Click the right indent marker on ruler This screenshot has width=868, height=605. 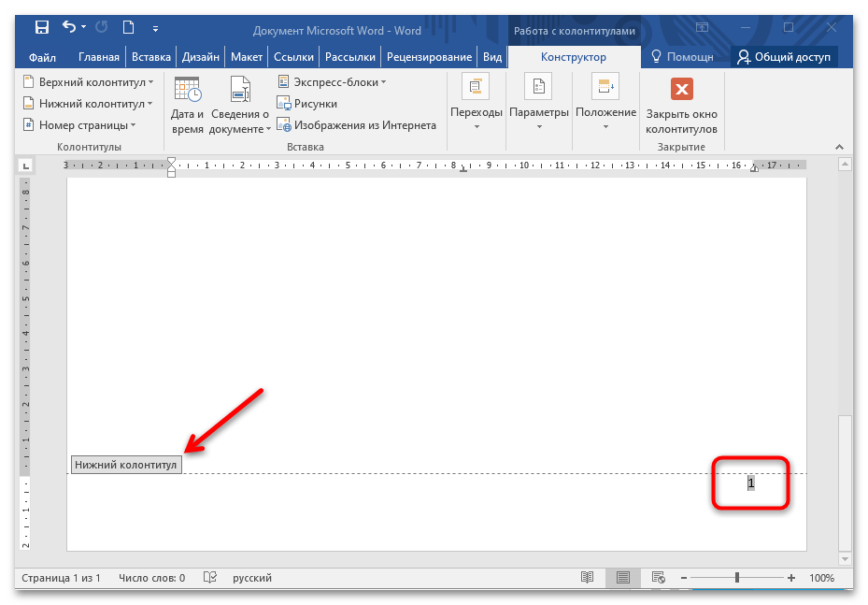tap(754, 168)
